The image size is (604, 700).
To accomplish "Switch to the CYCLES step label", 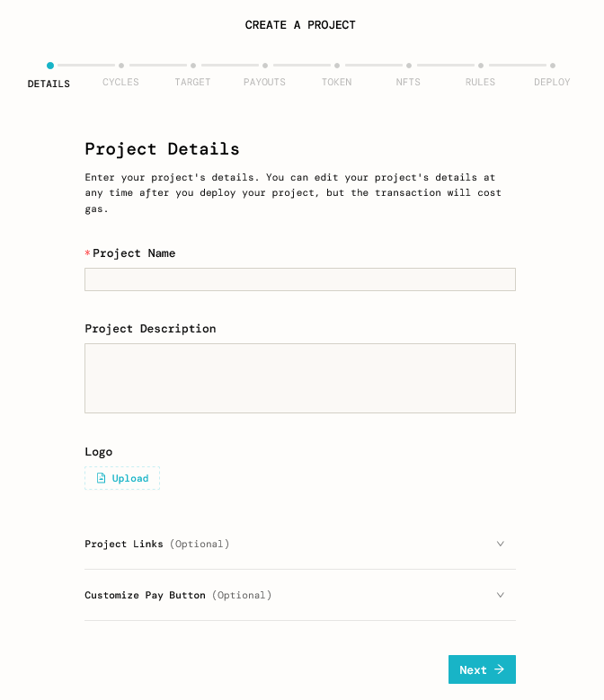I will click(120, 82).
